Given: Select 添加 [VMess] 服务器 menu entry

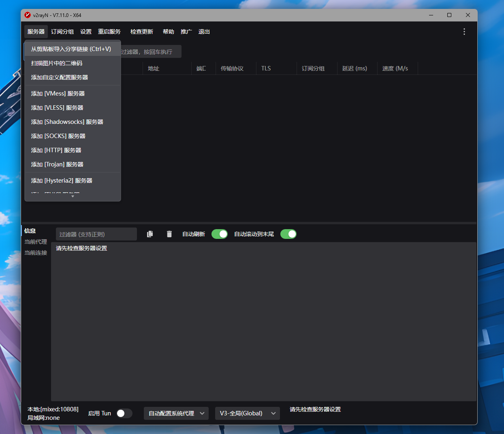Looking at the screenshot, I should pos(58,94).
